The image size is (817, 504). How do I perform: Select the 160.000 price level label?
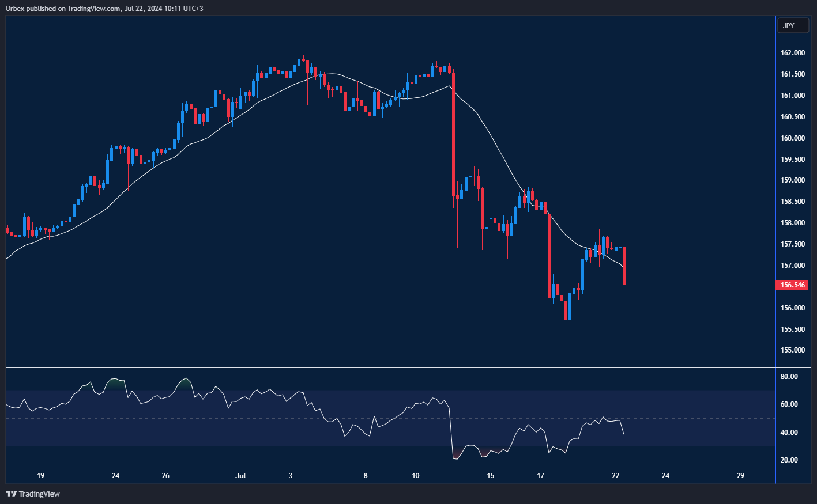coord(793,138)
